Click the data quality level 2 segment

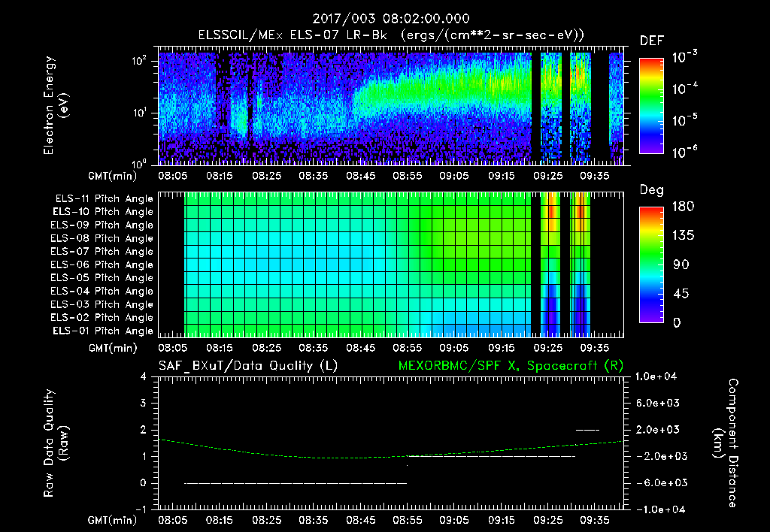pos(587,431)
